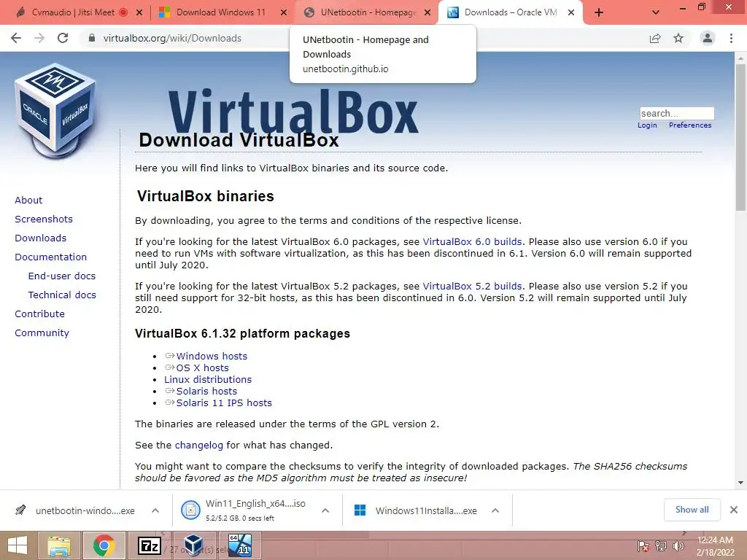Screen dimensions: 747x560
Task: Open Documentation in the sidebar
Action: pos(51,257)
